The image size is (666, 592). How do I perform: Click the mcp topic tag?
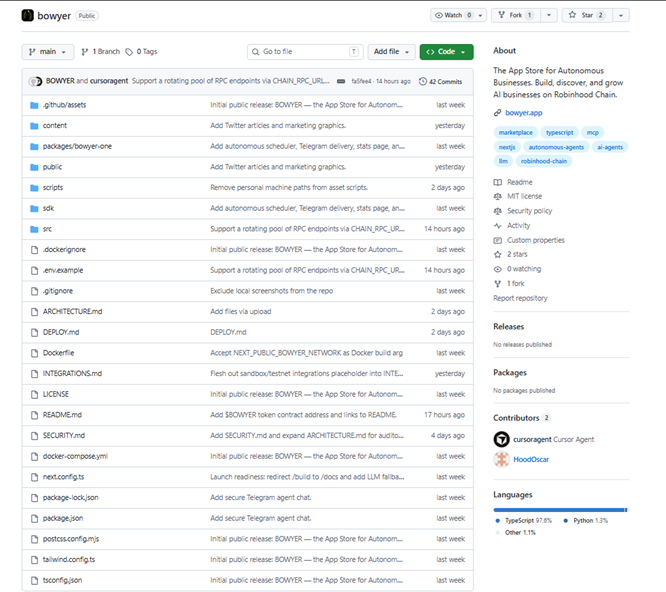coord(593,132)
